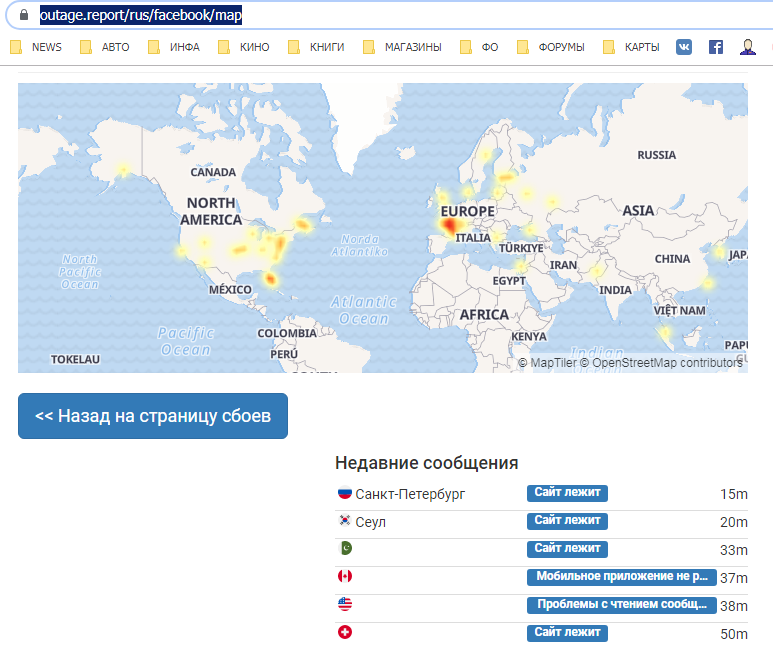This screenshot has height=669, width=773.
Task: Click the INDIA label on the map
Action: (x=615, y=290)
